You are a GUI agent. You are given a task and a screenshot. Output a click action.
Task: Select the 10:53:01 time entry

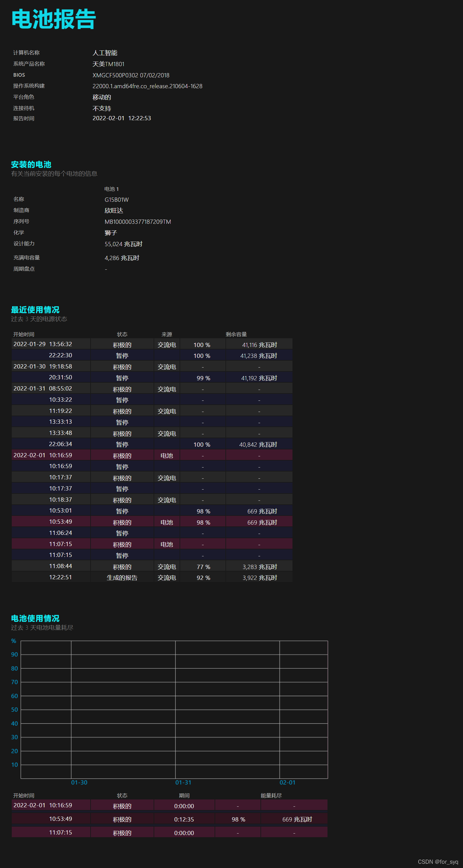[x=61, y=510]
